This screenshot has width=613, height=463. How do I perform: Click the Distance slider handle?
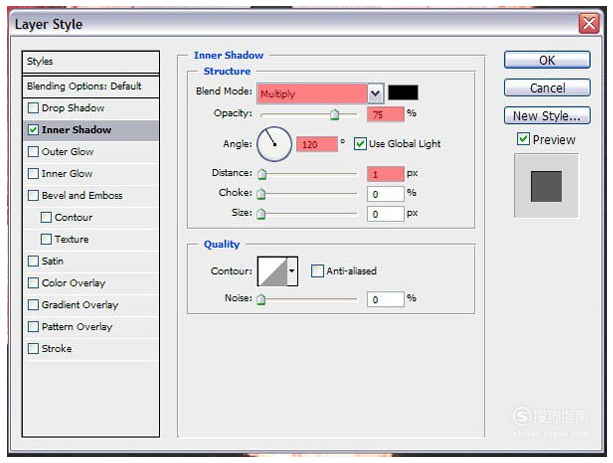tap(262, 174)
